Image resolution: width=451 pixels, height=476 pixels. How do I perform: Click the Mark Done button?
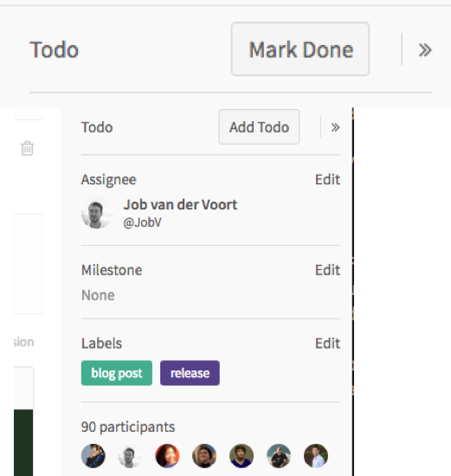[300, 48]
